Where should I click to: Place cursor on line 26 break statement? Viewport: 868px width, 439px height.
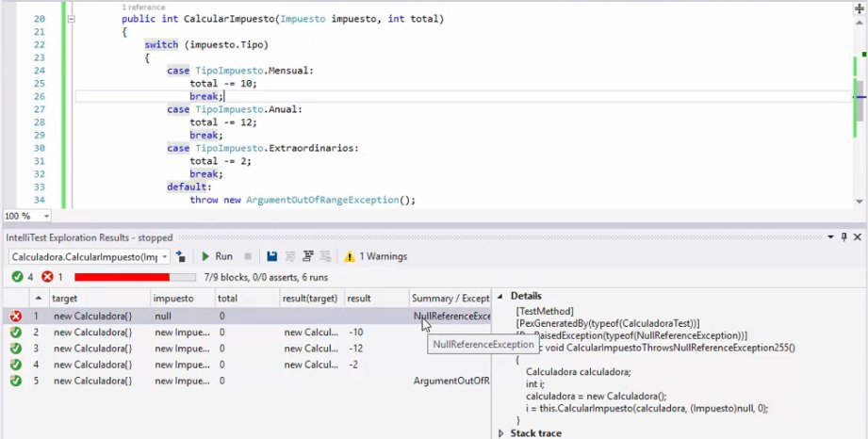pos(206,96)
